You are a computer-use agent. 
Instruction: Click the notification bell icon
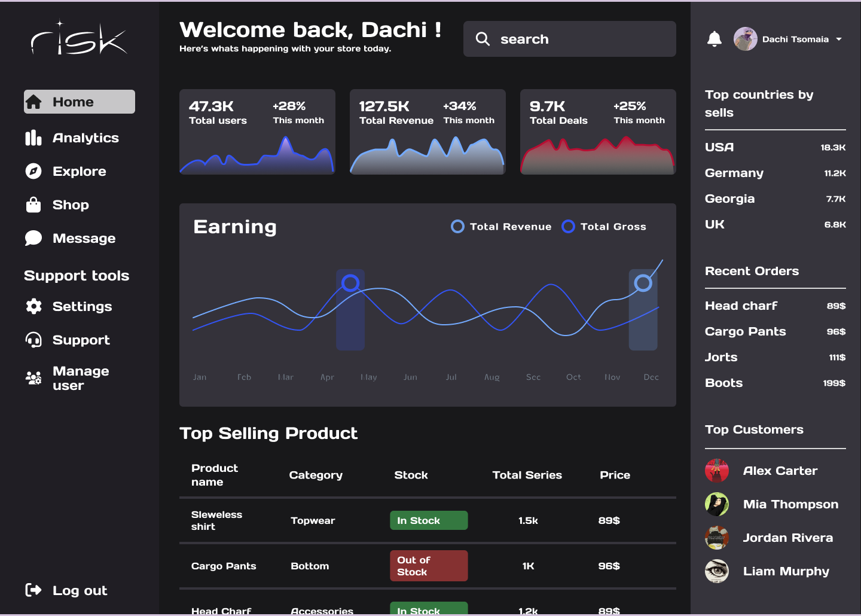pos(715,39)
